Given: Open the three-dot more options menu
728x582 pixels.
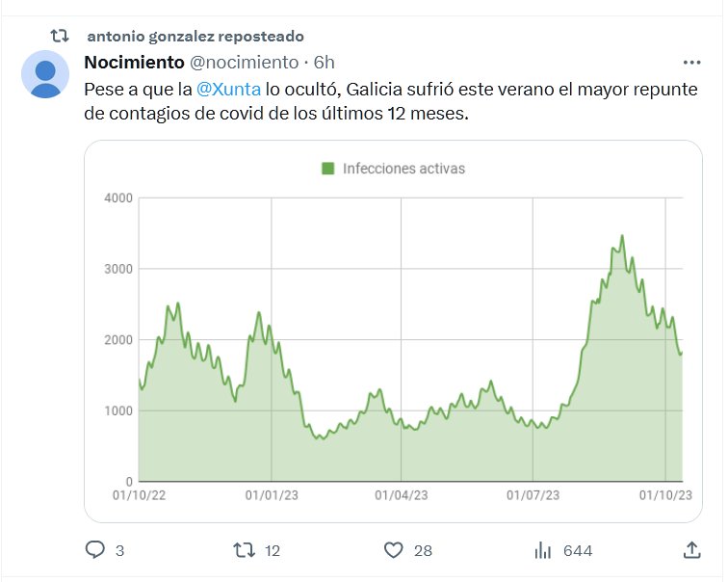Looking at the screenshot, I should [x=691, y=63].
